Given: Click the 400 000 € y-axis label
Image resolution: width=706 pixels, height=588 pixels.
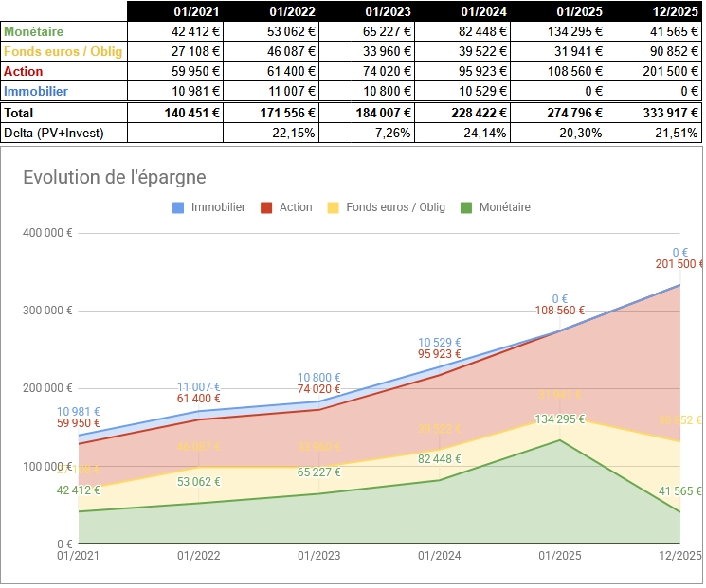Looking at the screenshot, I should tap(48, 233).
